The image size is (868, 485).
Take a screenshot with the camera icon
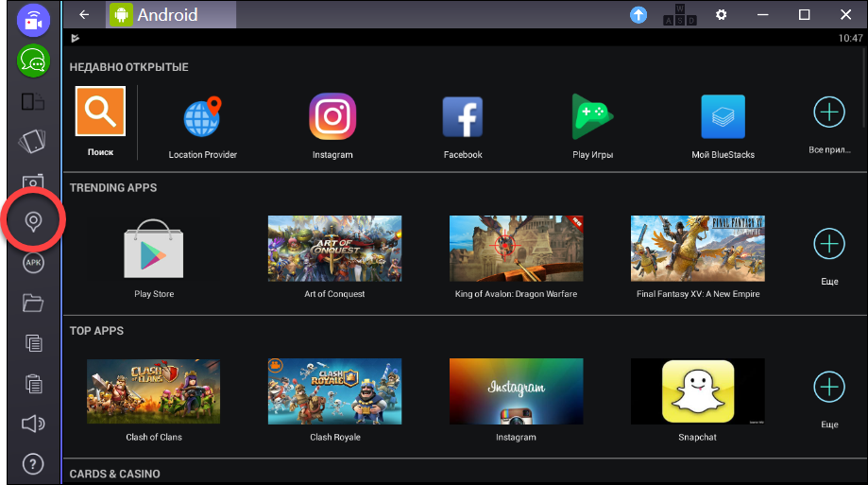[x=33, y=182]
